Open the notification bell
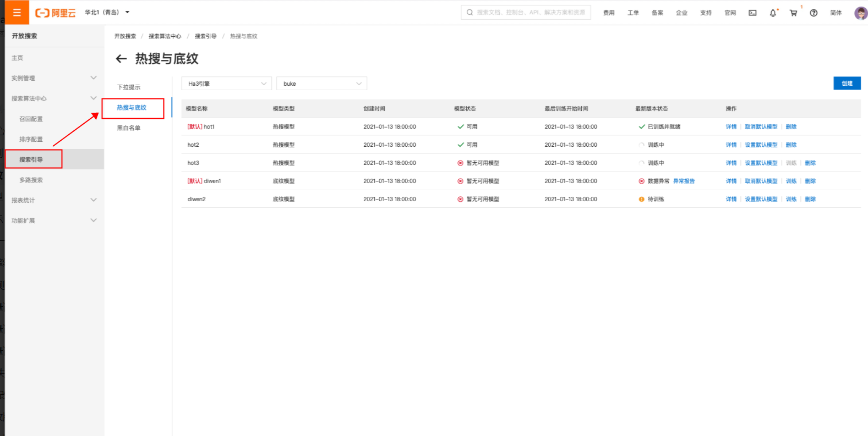This screenshot has width=868, height=436. pyautogui.click(x=773, y=13)
